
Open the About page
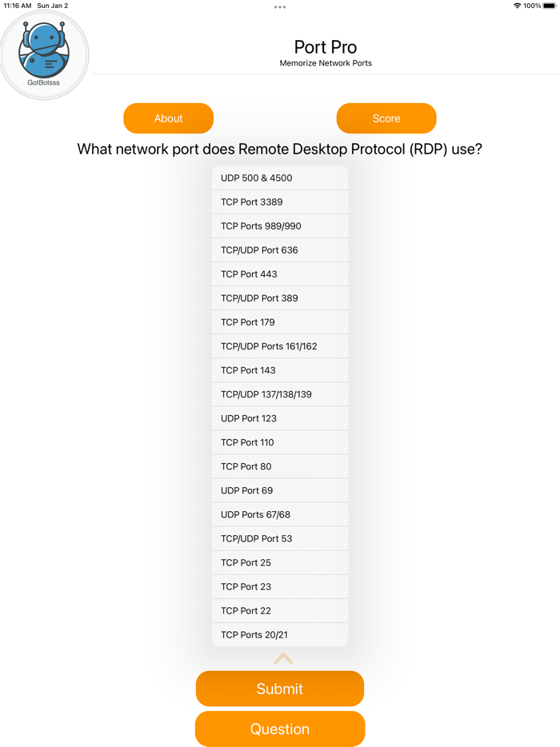click(x=168, y=118)
